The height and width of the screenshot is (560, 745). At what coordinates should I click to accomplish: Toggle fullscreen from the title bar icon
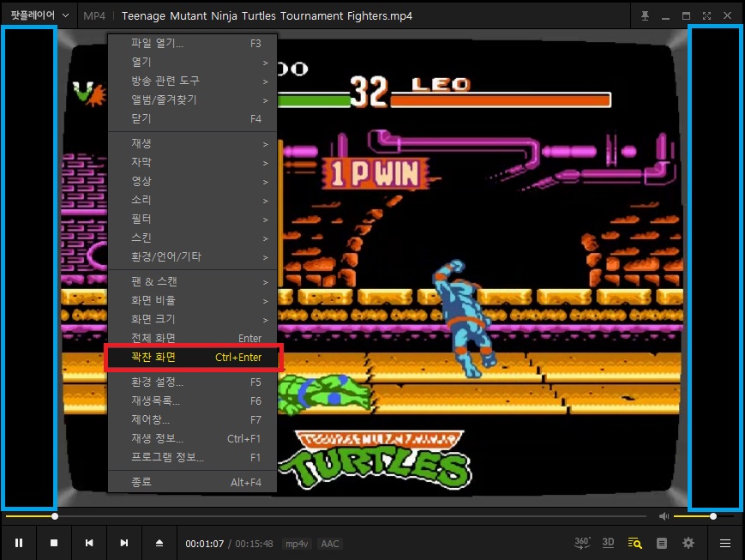click(x=706, y=15)
